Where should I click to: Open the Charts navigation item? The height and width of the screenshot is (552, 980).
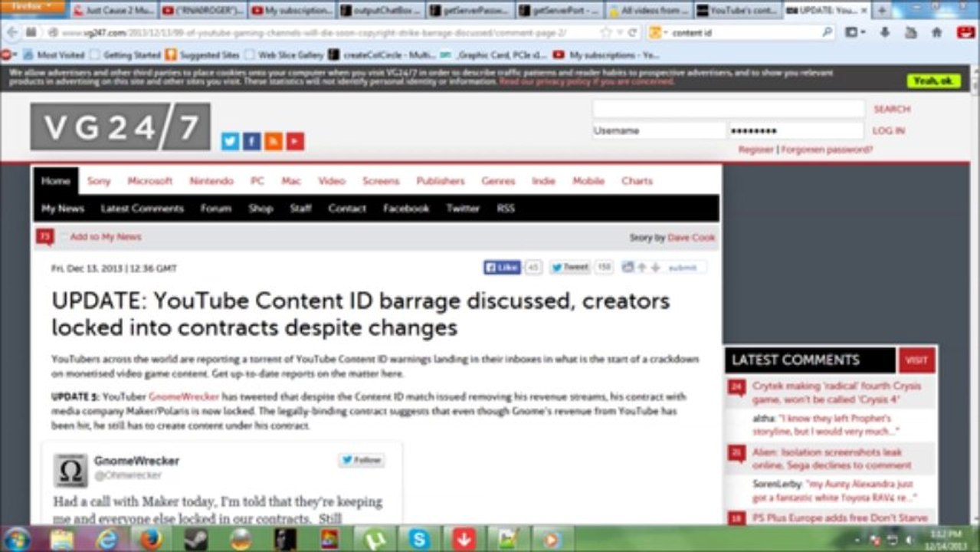click(637, 181)
